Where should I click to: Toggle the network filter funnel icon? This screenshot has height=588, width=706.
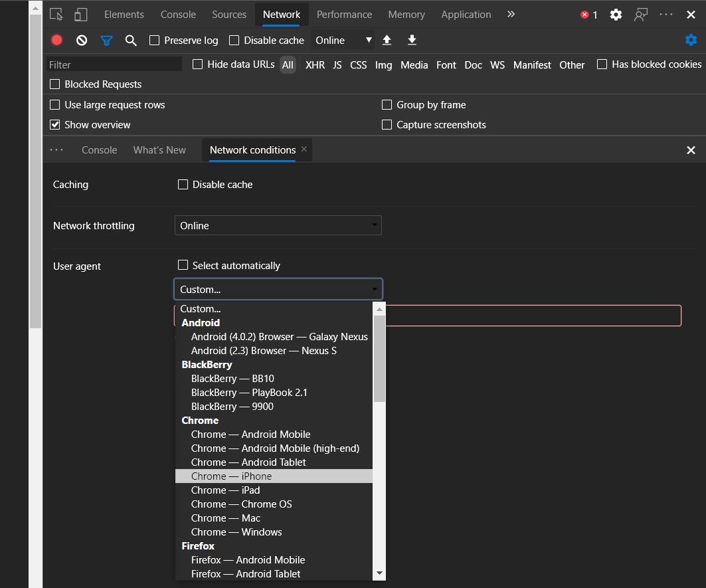pyautogui.click(x=106, y=41)
